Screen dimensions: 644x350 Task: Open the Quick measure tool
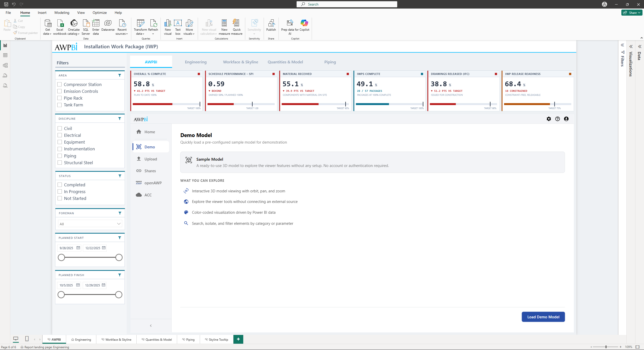pyautogui.click(x=236, y=27)
